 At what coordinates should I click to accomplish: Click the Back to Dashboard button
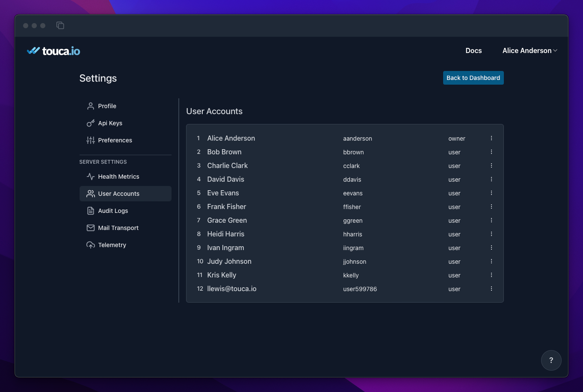(x=473, y=78)
